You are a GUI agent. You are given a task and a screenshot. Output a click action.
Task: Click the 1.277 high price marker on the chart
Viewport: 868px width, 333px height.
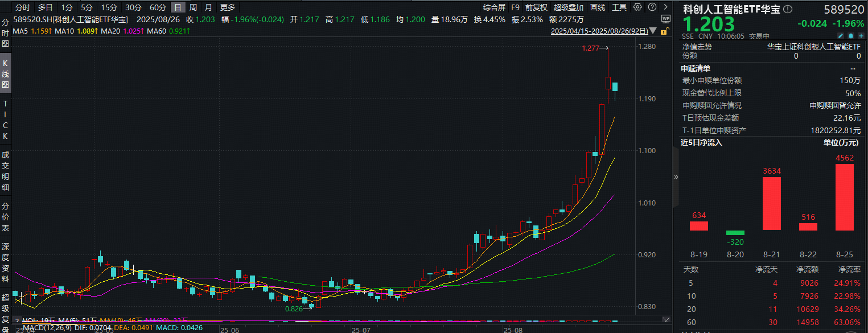pyautogui.click(x=590, y=48)
